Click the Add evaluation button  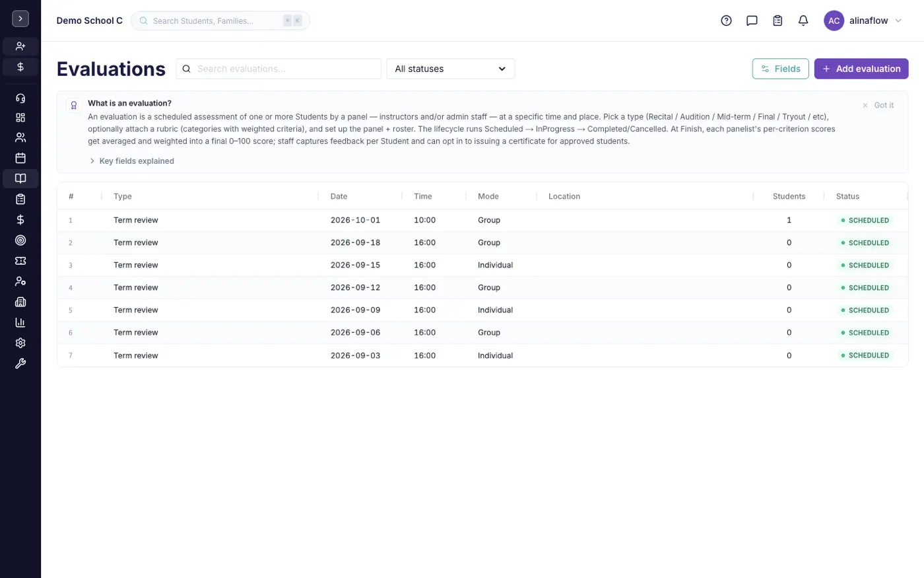click(861, 69)
